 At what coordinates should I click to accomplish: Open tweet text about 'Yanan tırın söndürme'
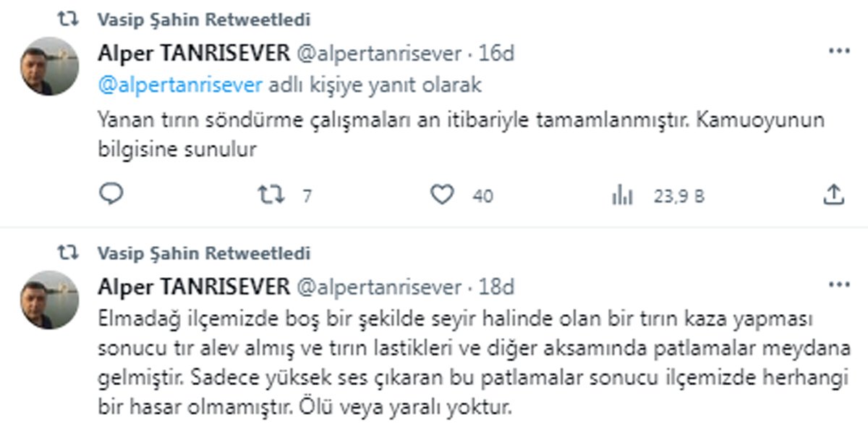pyautogui.click(x=461, y=134)
